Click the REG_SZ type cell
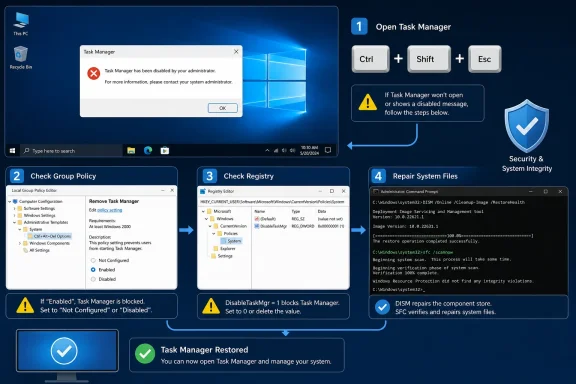Image resolution: width=576 pixels, height=384 pixels. coord(298,219)
